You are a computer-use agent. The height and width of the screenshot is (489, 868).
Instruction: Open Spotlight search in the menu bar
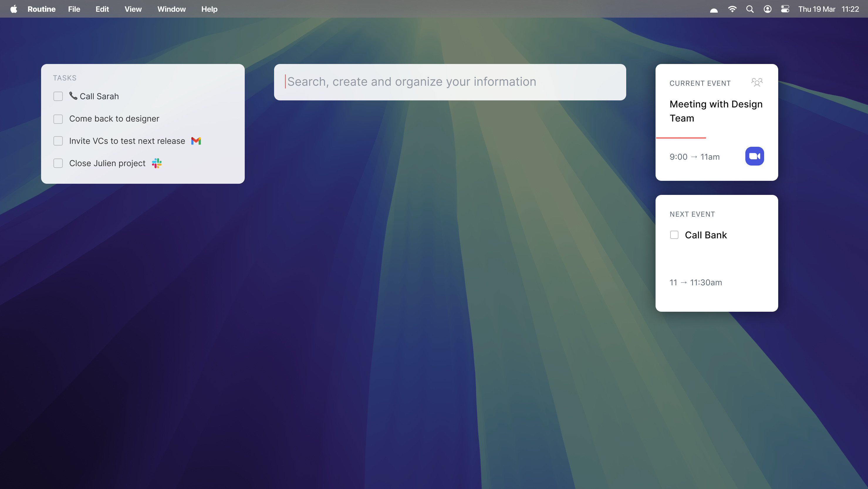pyautogui.click(x=750, y=9)
